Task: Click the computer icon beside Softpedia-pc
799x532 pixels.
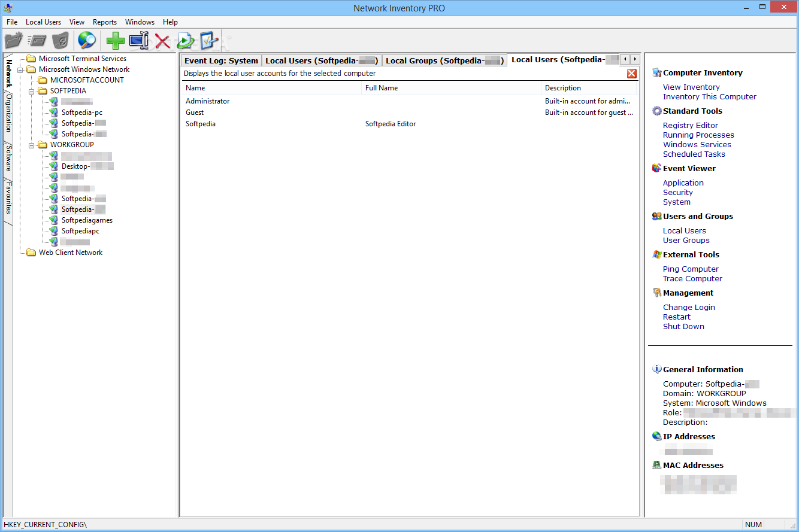Action: click(54, 113)
